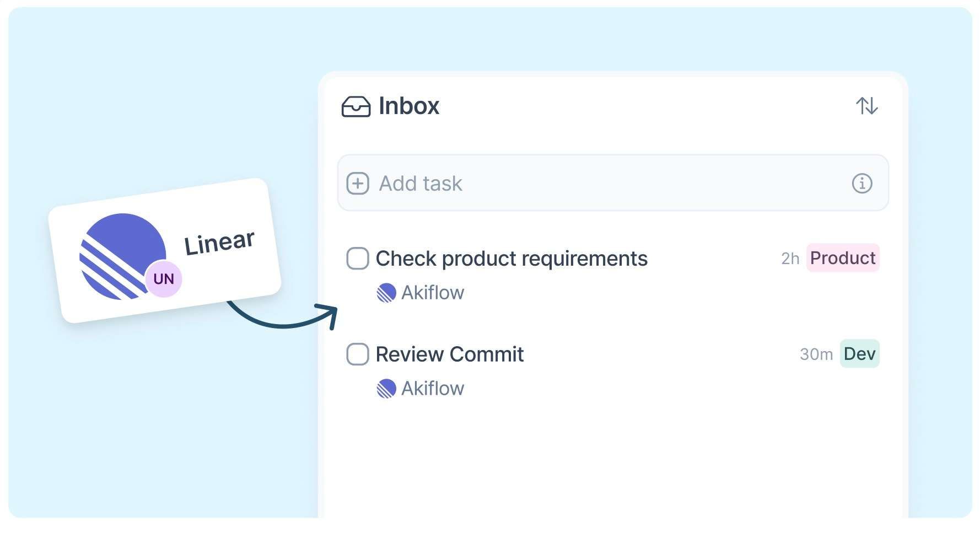The height and width of the screenshot is (538, 980).
Task: Open the Dev label tag
Action: (859, 354)
